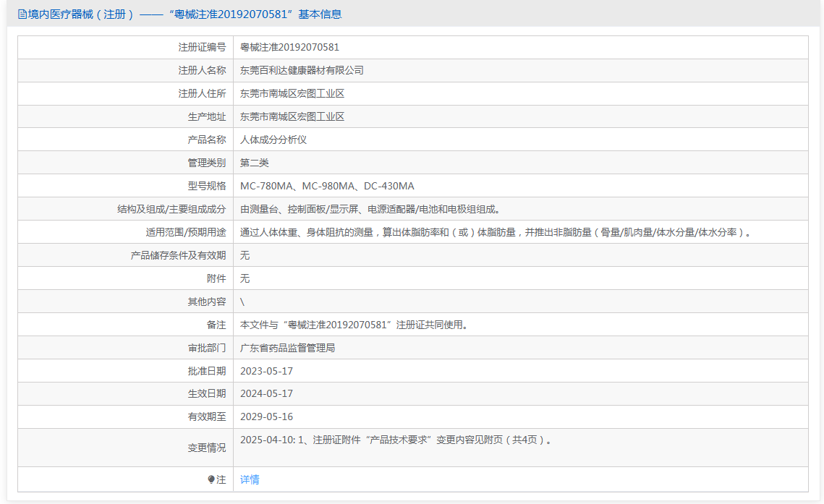Click the 批准日期 label
Image resolution: width=824 pixels, height=504 pixels.
pos(206,371)
